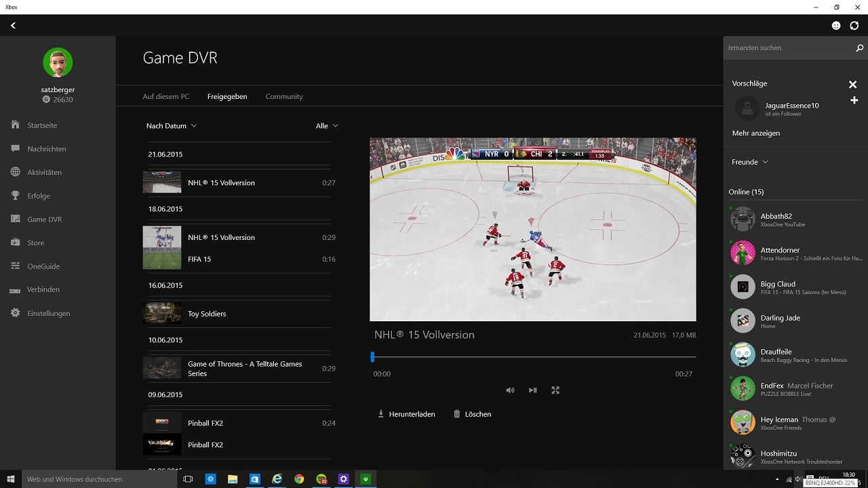Toggle fullscreen video icon
The image size is (868, 488).
click(555, 390)
